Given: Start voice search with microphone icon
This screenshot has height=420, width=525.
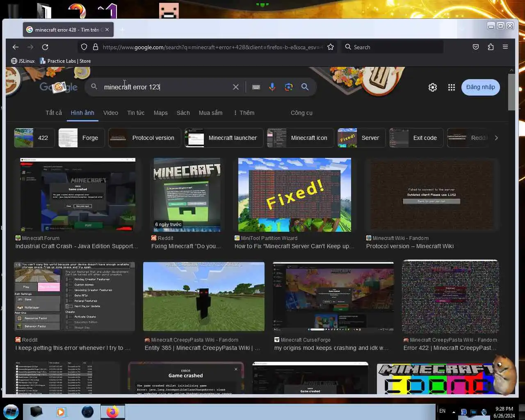Looking at the screenshot, I should click(x=272, y=87).
